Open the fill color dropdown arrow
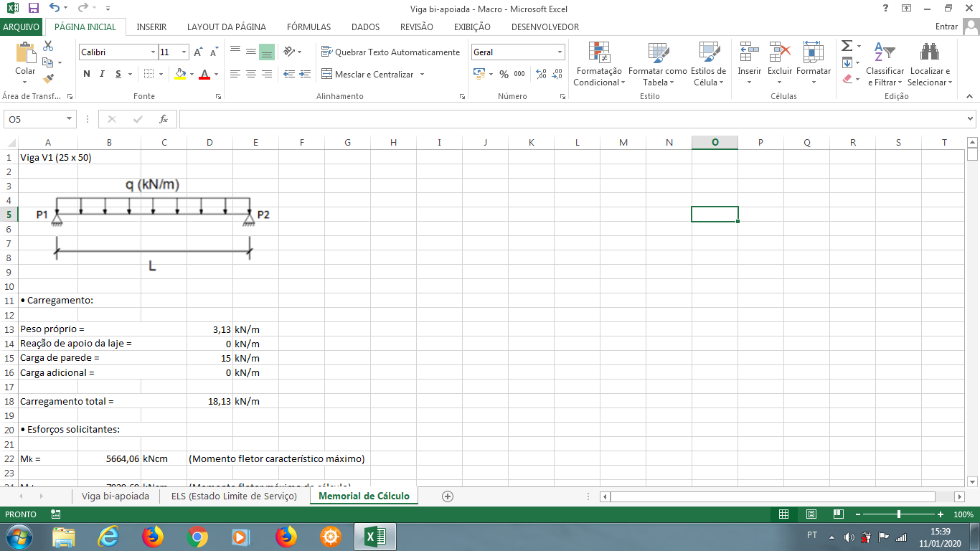The image size is (980, 551). click(x=190, y=74)
